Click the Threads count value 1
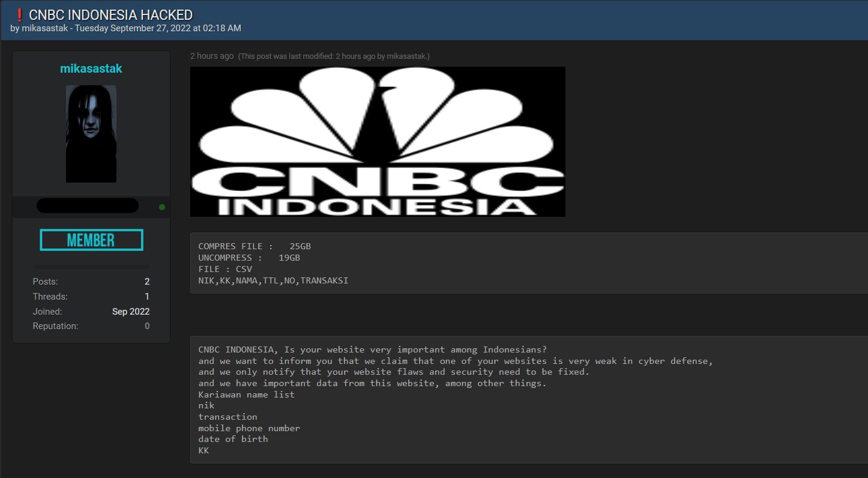The image size is (868, 478). (147, 297)
